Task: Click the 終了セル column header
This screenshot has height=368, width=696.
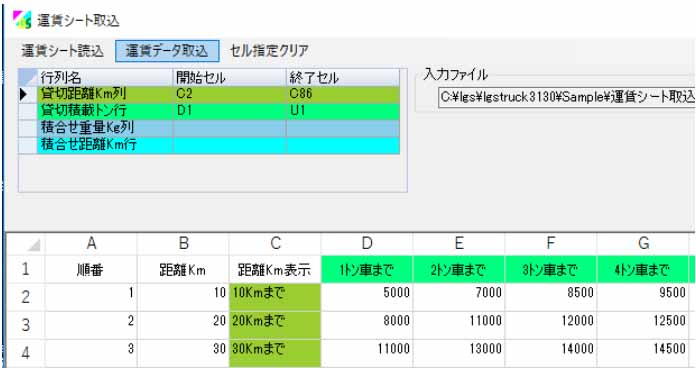Action: click(x=343, y=78)
